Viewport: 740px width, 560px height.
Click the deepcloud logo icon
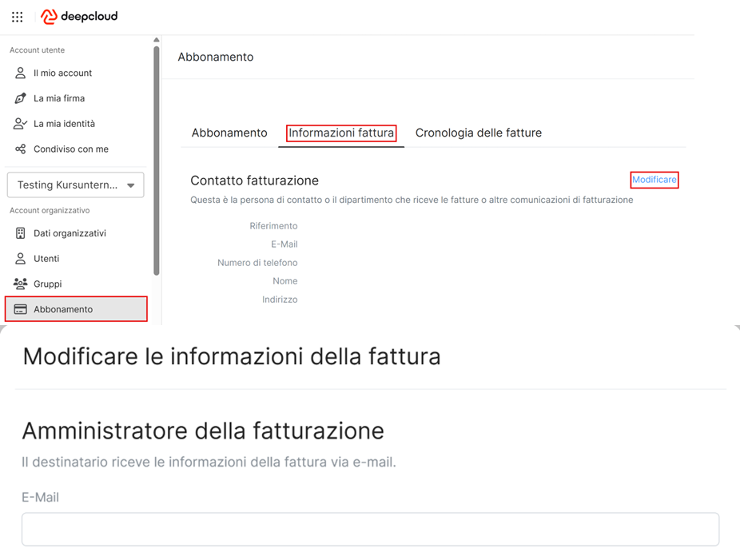tap(49, 17)
